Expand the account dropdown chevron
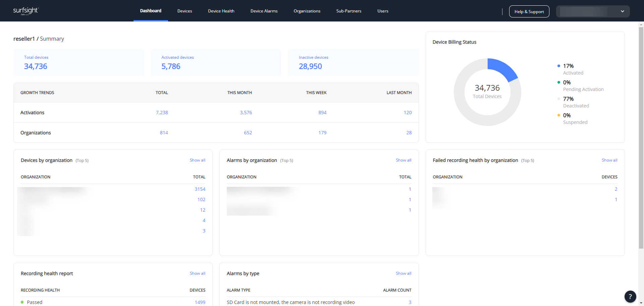Screen dimensions: 644x306 pos(623,11)
